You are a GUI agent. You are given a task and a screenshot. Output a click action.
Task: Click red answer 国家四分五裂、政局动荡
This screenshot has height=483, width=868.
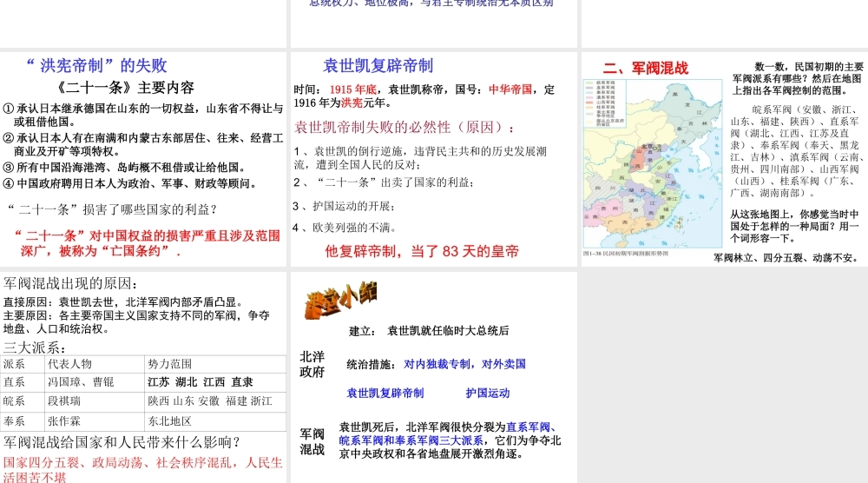pyautogui.click(x=143, y=470)
